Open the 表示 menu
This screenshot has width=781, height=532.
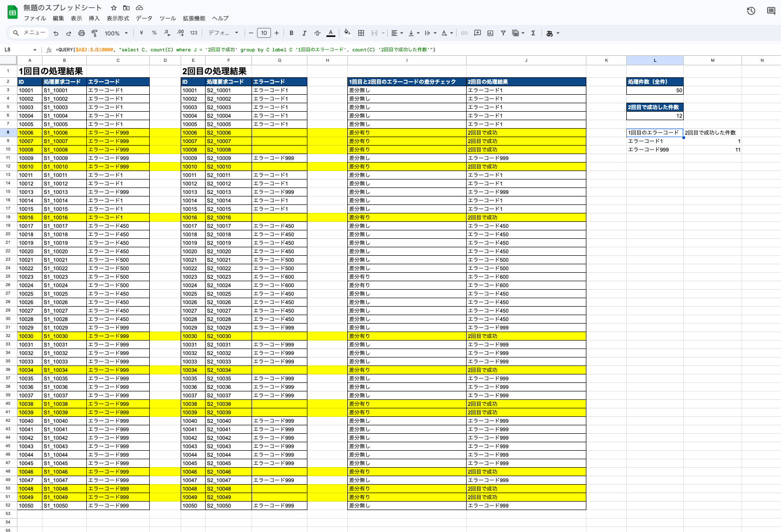point(76,18)
